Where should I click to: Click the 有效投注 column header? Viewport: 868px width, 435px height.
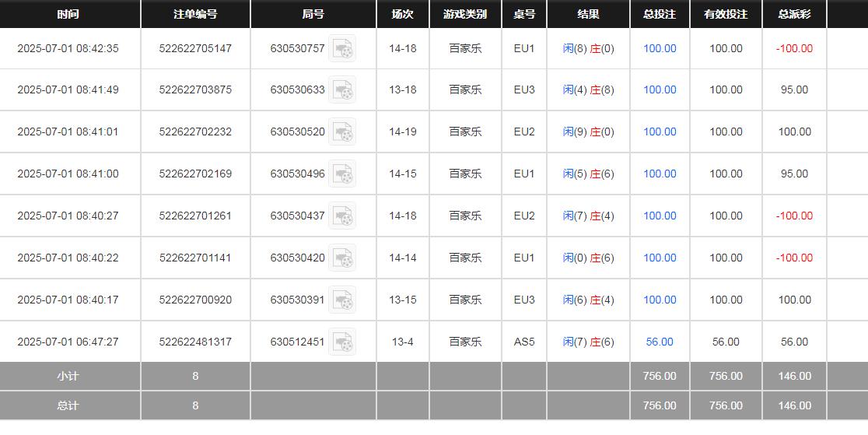pos(726,14)
